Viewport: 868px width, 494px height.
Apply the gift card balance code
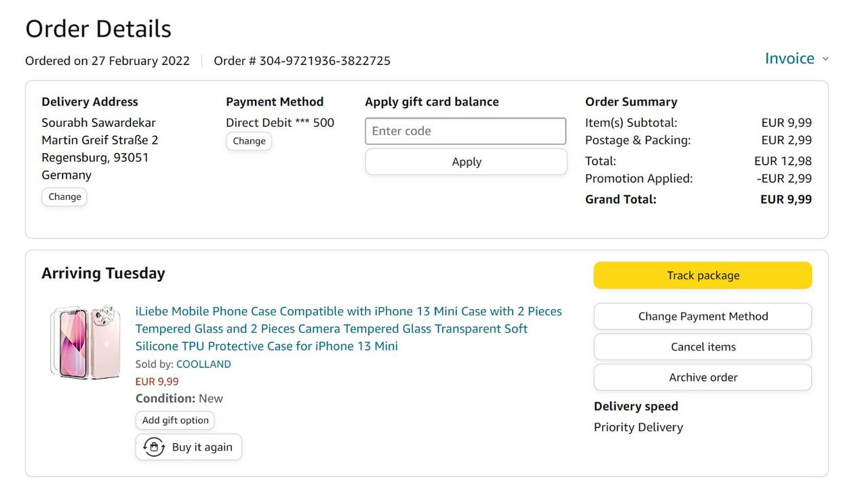466,162
